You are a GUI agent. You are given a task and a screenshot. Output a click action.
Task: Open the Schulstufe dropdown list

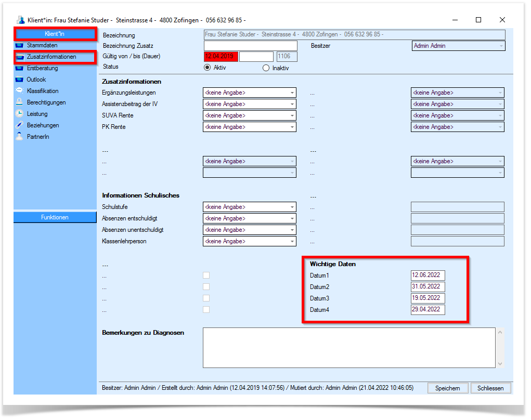coord(250,207)
